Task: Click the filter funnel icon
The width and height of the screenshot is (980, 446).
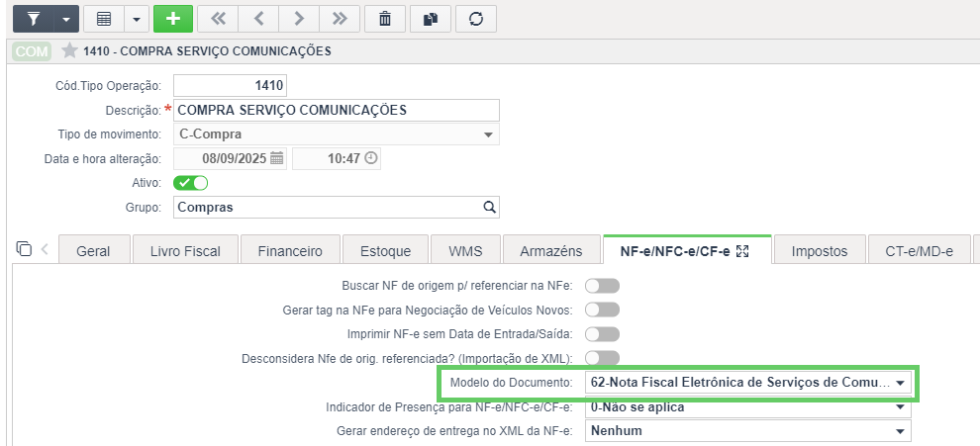Action: tap(34, 19)
